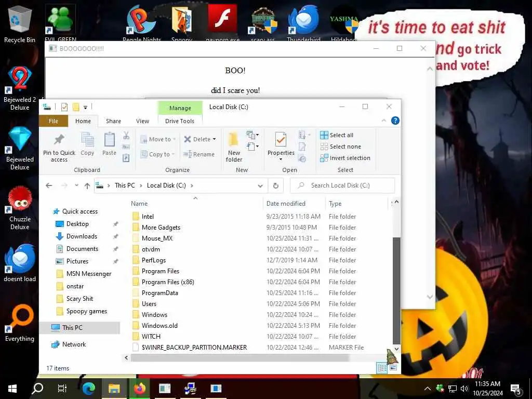The image size is (532, 399).
Task: Click the Windows Start button
Action: pyautogui.click(x=12, y=389)
